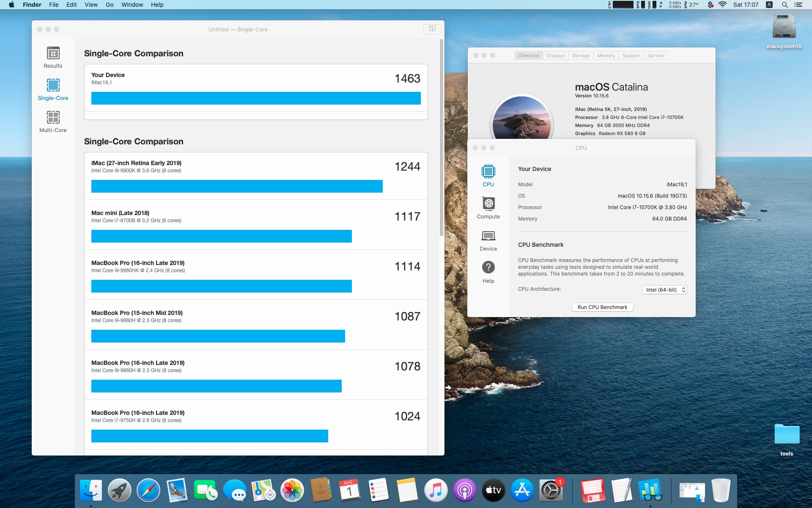Open the Compute benchmark section
Screen dimensions: 812x508
pos(488,204)
